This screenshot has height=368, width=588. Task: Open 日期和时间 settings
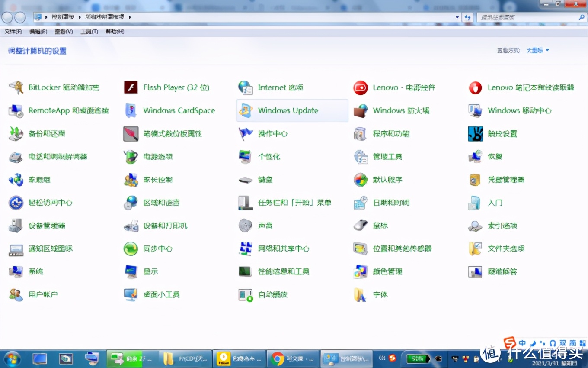[390, 202]
